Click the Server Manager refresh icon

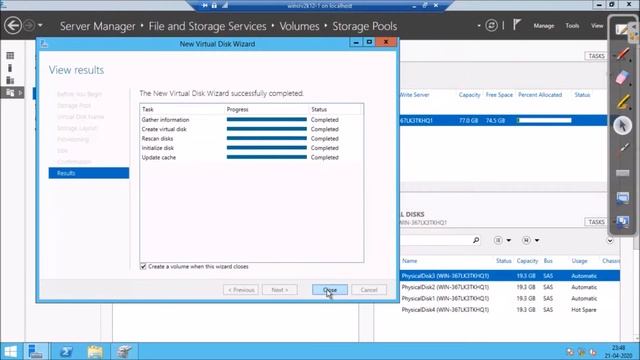491,26
